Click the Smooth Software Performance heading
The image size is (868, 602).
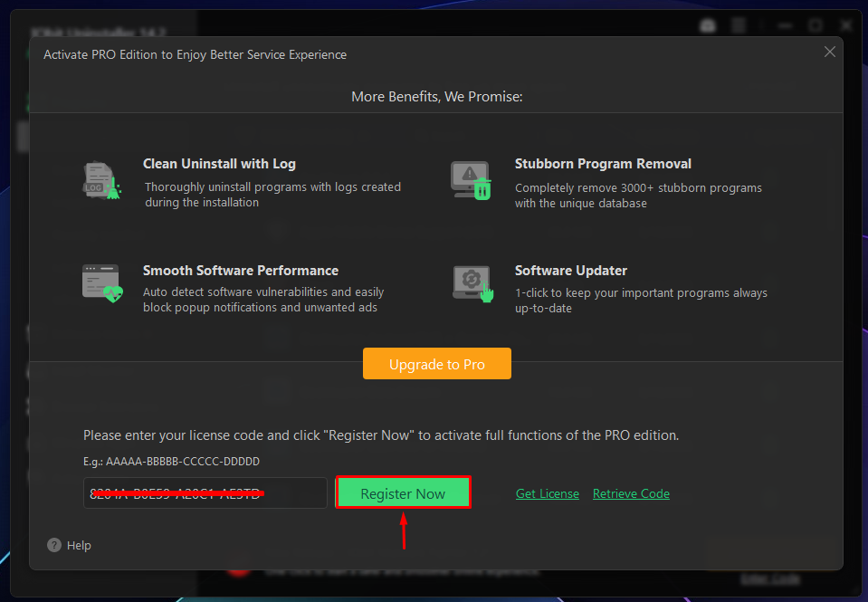click(x=241, y=271)
